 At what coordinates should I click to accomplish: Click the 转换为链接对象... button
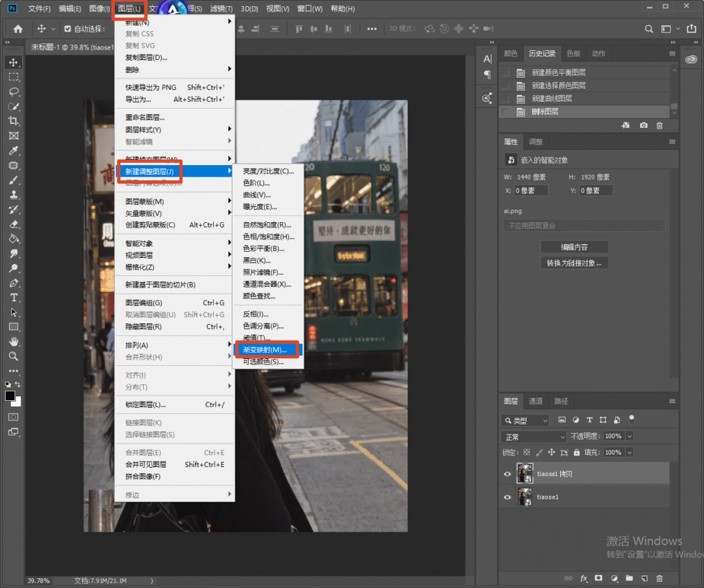[574, 263]
